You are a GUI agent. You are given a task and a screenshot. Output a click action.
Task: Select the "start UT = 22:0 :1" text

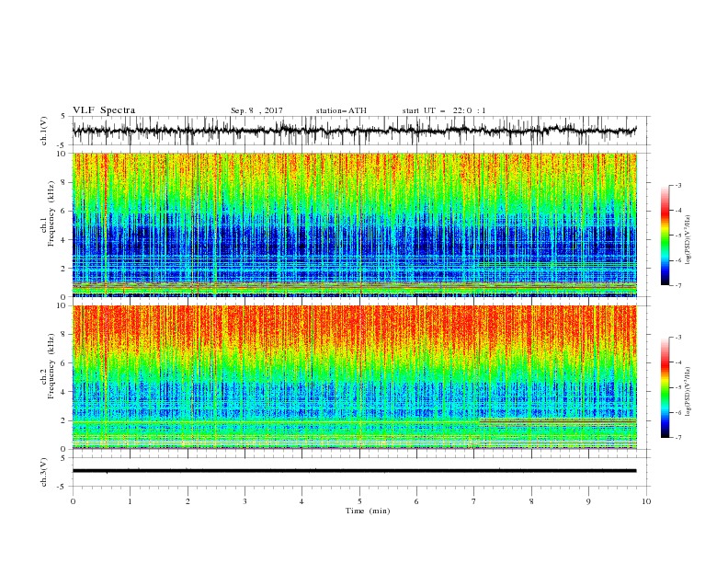click(x=444, y=110)
